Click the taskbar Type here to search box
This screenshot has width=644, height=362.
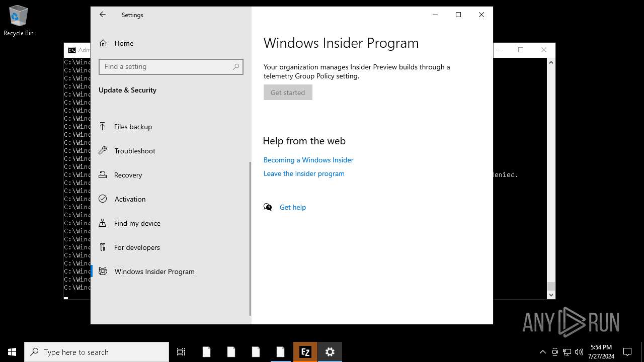[x=97, y=352]
